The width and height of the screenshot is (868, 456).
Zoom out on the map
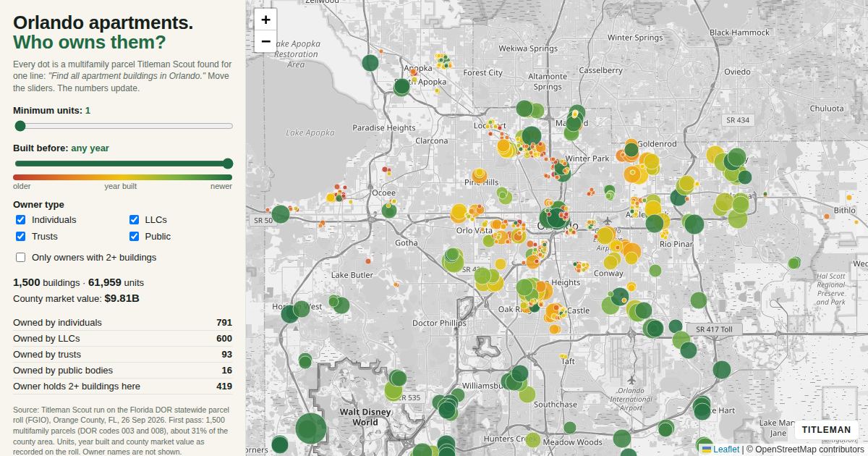(265, 41)
